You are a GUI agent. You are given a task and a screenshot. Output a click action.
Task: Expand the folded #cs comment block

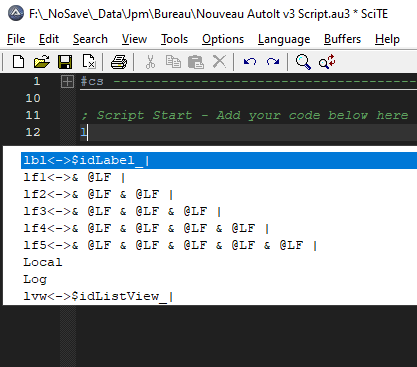(x=67, y=81)
